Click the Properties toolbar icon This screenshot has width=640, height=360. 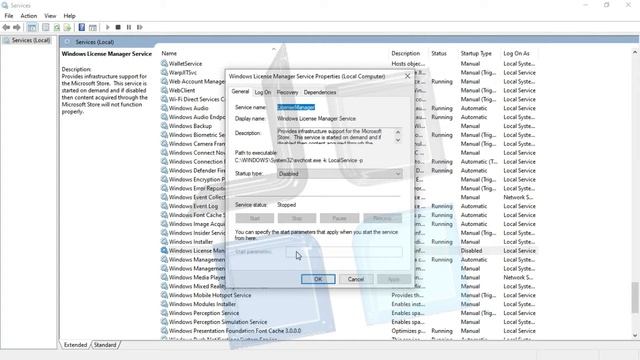(46, 27)
